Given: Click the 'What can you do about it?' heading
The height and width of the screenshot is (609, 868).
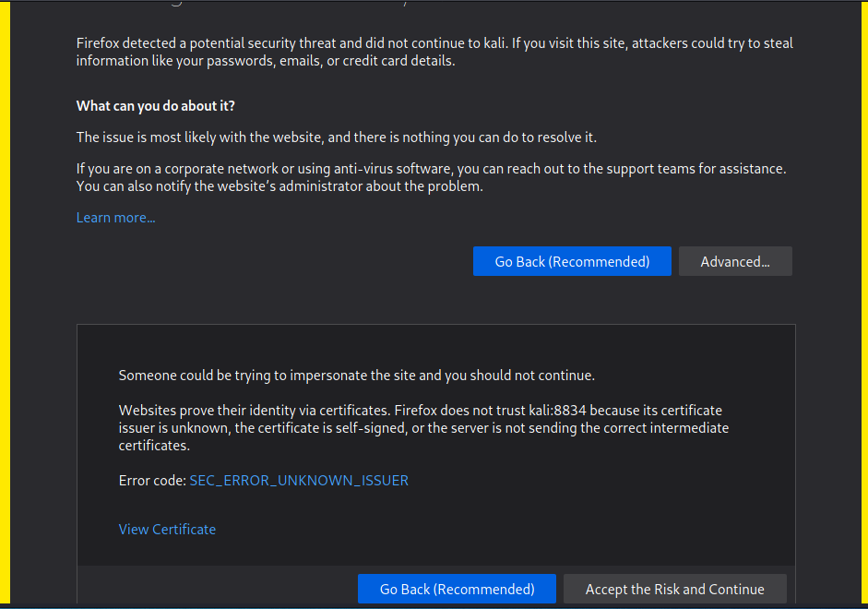Looking at the screenshot, I should 156,106.
